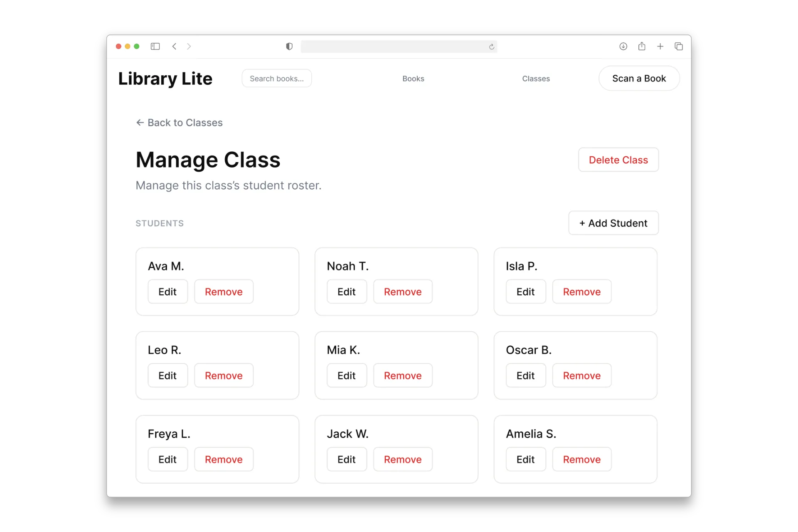Show tab overview icon
The height and width of the screenshot is (532, 798).
coord(679,46)
